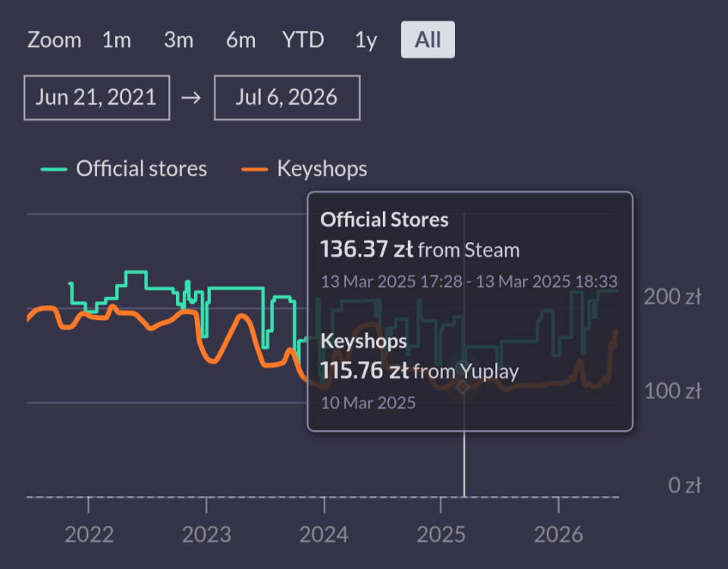Select the 6m zoom range
The width and height of the screenshot is (728, 569).
[240, 40]
